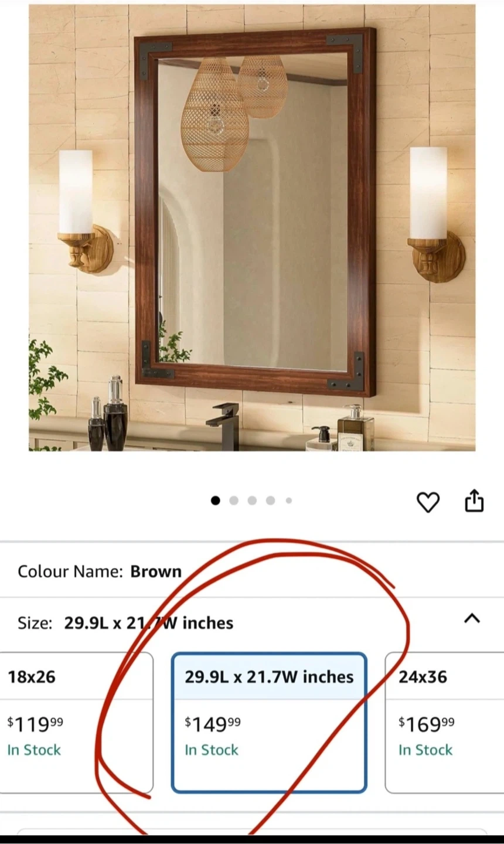Go to the second image dot

234,501
